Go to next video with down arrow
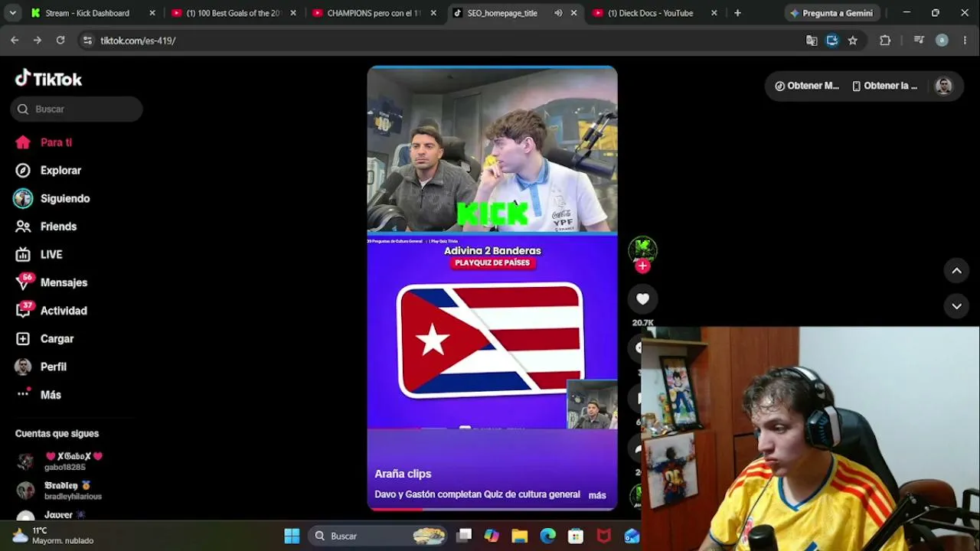This screenshot has width=980, height=551. pyautogui.click(x=956, y=305)
